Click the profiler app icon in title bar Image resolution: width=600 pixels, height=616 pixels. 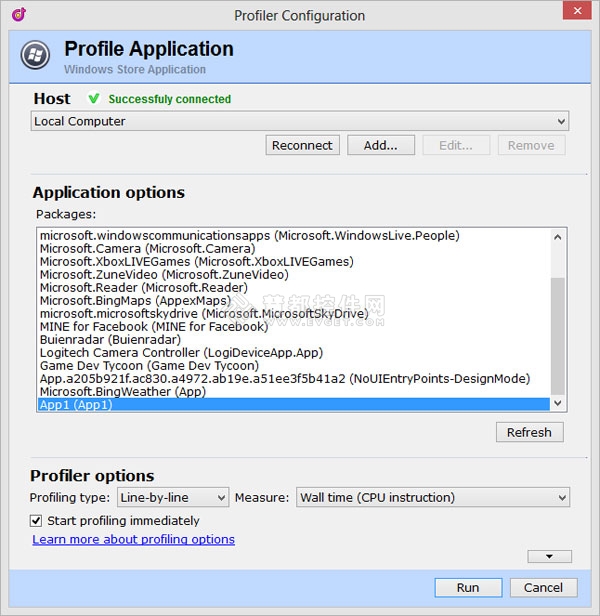pyautogui.click(x=18, y=15)
